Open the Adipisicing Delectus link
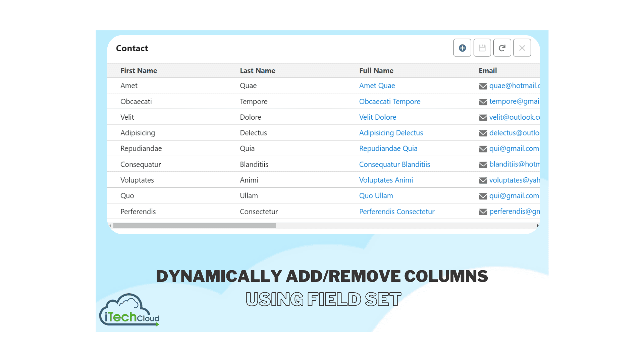This screenshot has width=644, height=362. [391, 133]
